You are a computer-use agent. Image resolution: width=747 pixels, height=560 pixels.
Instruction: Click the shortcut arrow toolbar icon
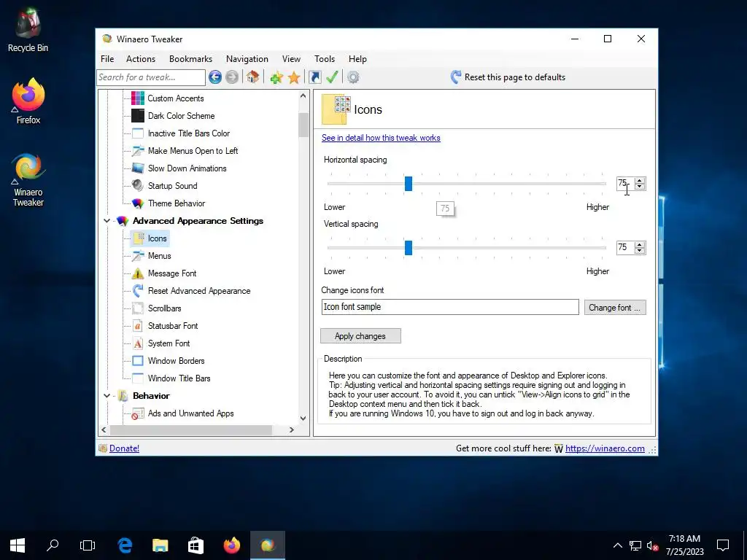[315, 77]
